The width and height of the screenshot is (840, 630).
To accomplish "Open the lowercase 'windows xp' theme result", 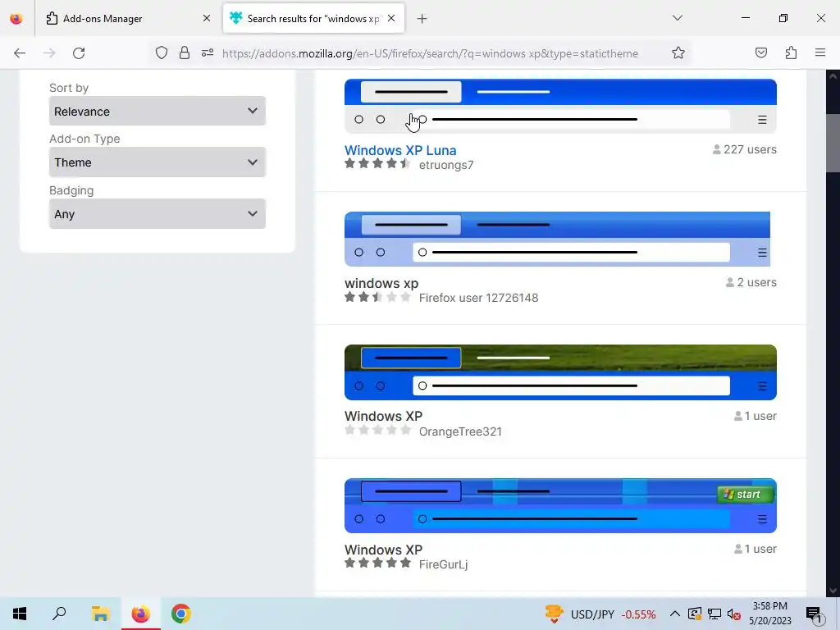I will [x=381, y=283].
